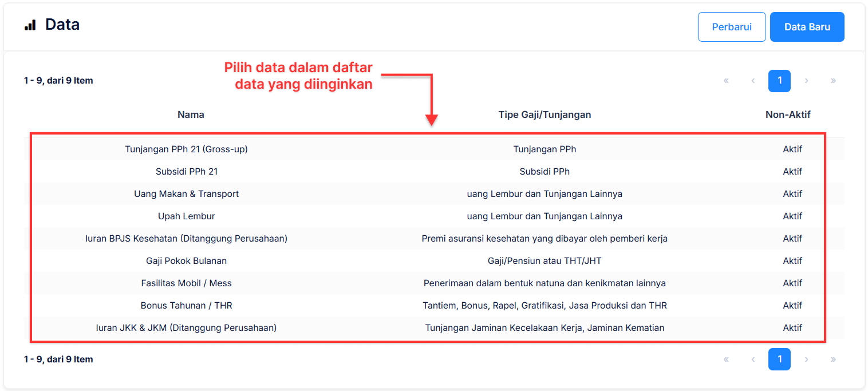Sort by the Nama column header
Screen dimensions: 868x391
click(x=191, y=114)
